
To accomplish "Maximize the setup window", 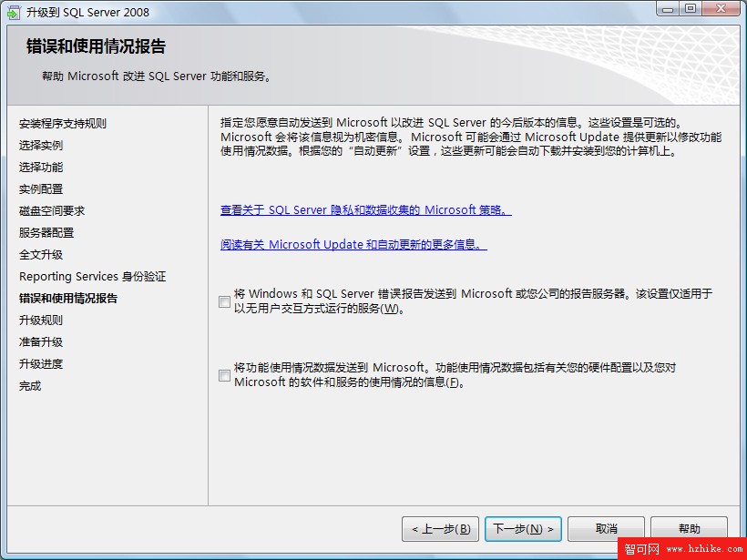I will 691,9.
